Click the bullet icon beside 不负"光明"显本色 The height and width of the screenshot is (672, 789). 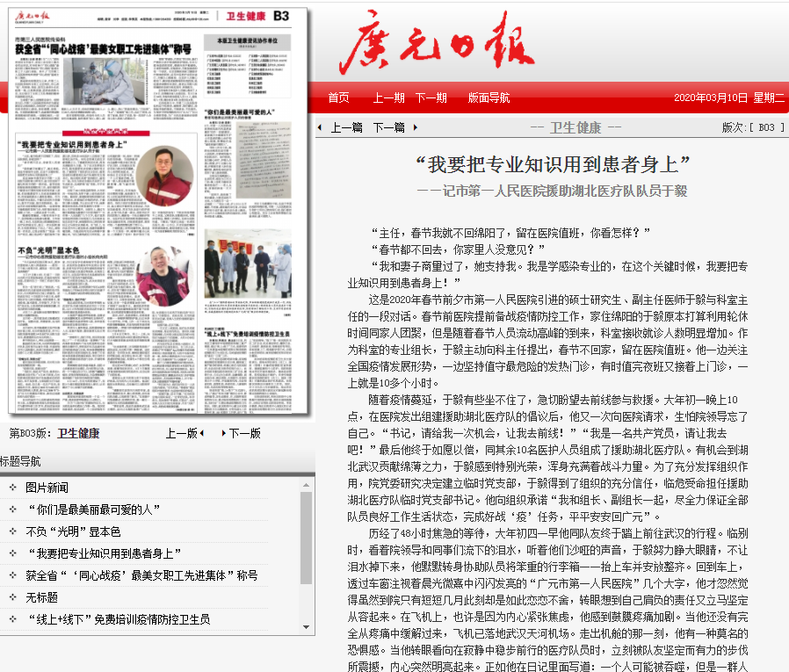coord(12,531)
